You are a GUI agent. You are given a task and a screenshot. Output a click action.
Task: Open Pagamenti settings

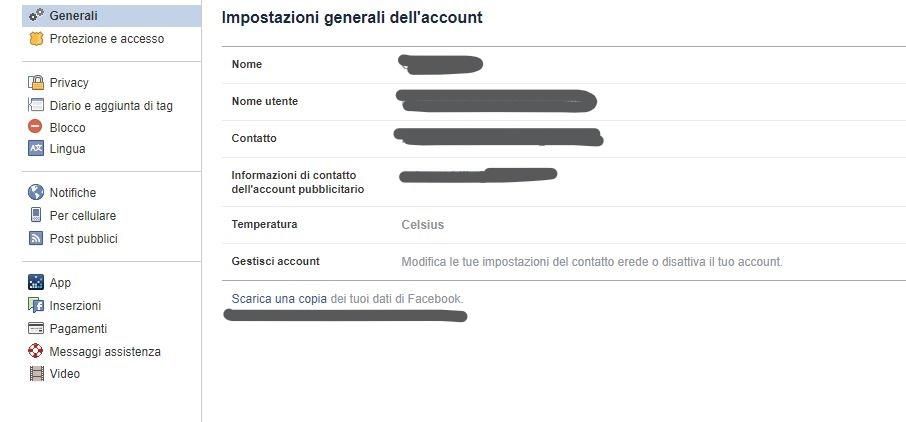coord(78,329)
